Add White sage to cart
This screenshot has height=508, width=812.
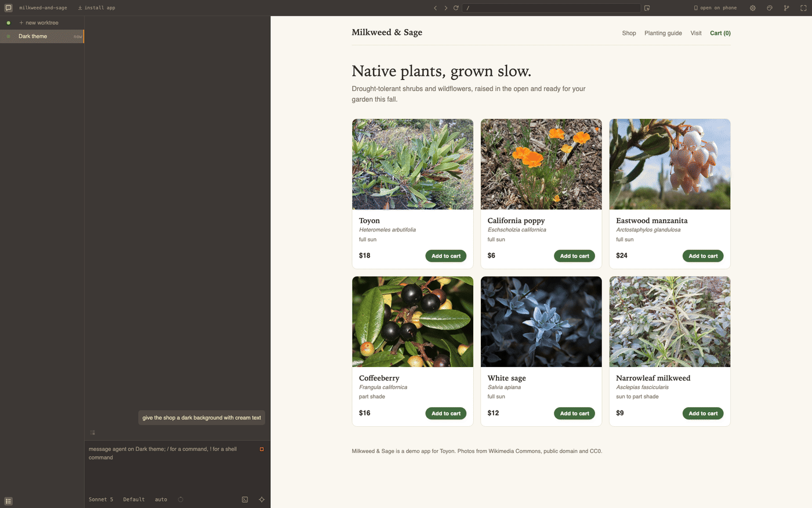574,413
